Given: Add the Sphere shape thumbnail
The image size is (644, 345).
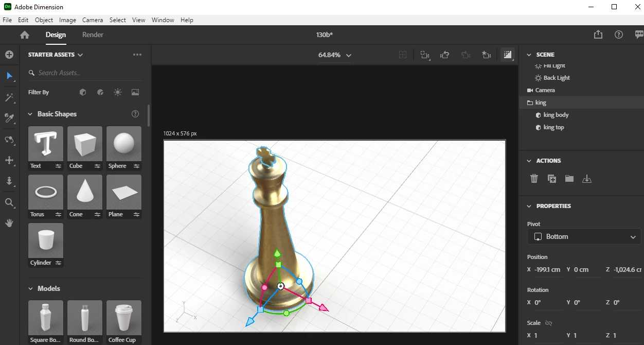Looking at the screenshot, I should [x=124, y=144].
